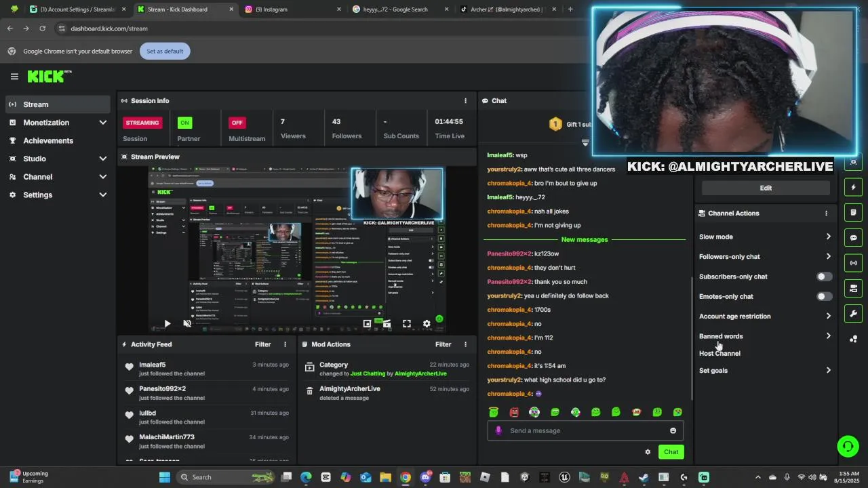Open Set goals options
The width and height of the screenshot is (868, 488).
[x=765, y=370]
